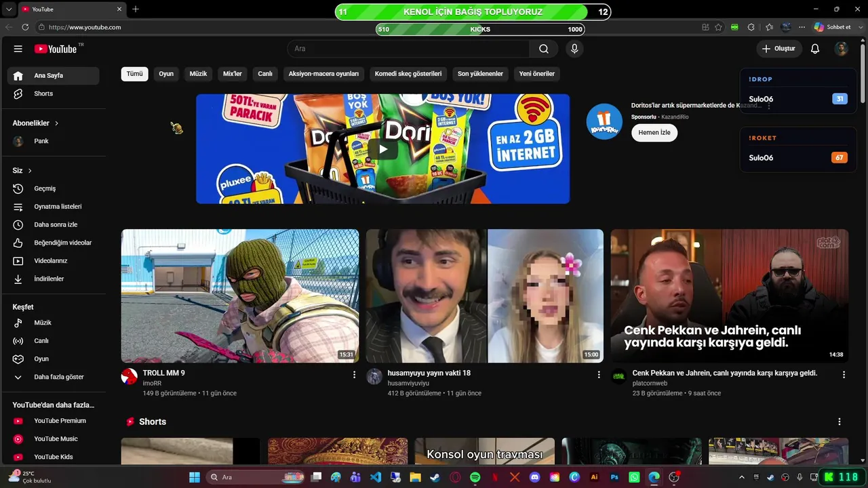Screen dimensions: 868x488
Task: Open the browser tab list dropdown
Action: click(8, 9)
